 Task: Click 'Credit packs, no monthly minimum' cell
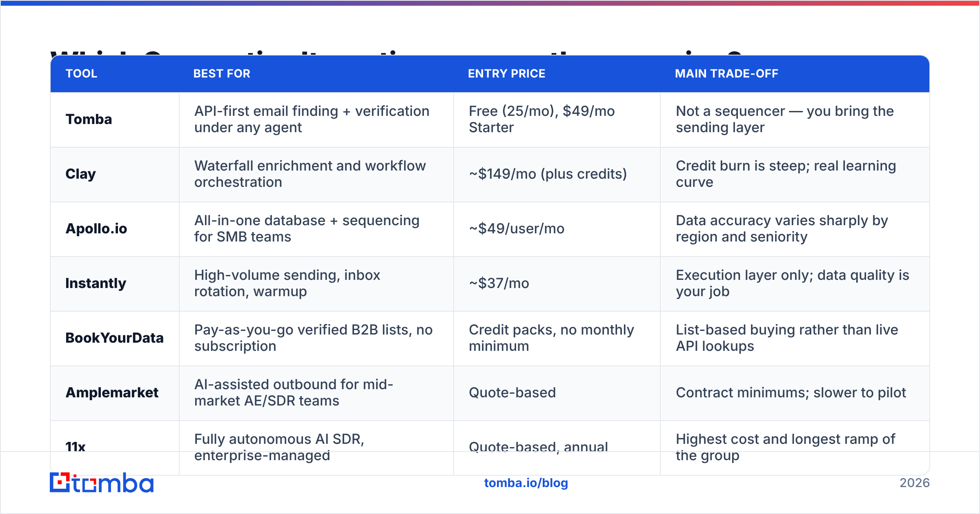[x=557, y=338]
